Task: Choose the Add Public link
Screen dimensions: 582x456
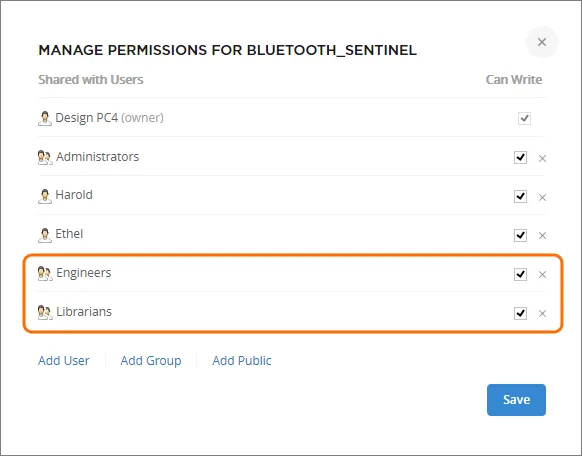Action: (242, 361)
